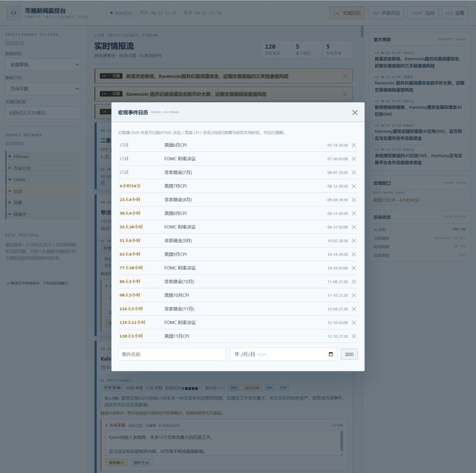Click the 90天5小时 countdown text
The image size is (476, 473).
point(130,295)
